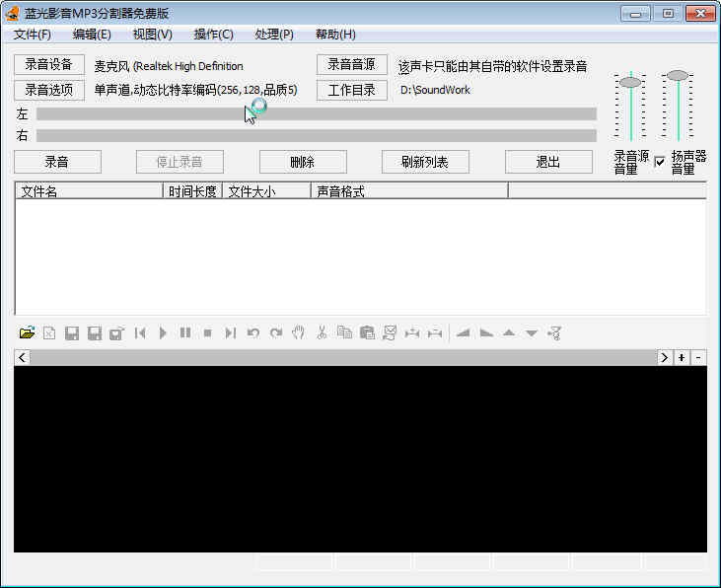This screenshot has height=588, width=721.
Task: Click the paste clipboard icon
Action: coord(367,333)
